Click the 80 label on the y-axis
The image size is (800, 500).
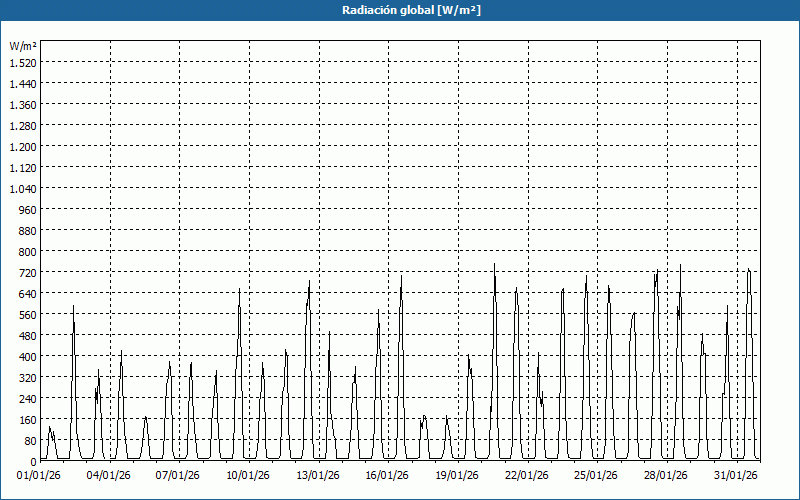point(29,440)
